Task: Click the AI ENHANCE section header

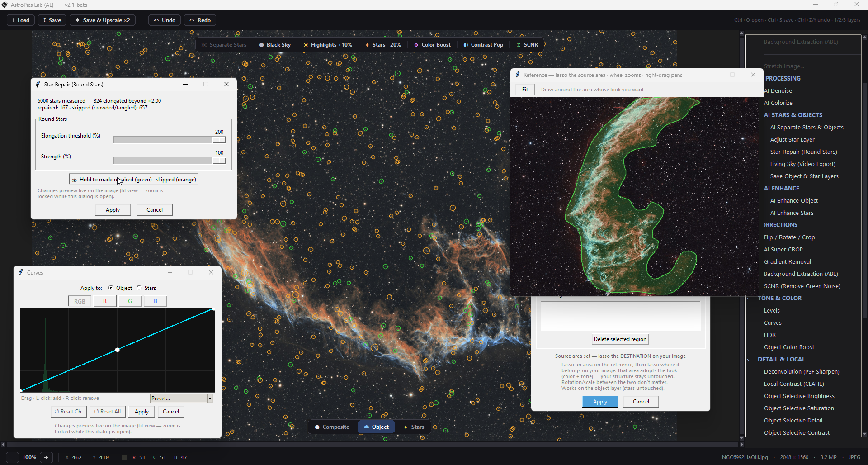Action: pyautogui.click(x=782, y=188)
